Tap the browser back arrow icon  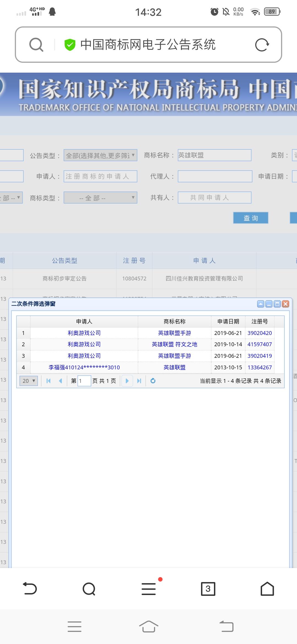pyautogui.click(x=30, y=588)
